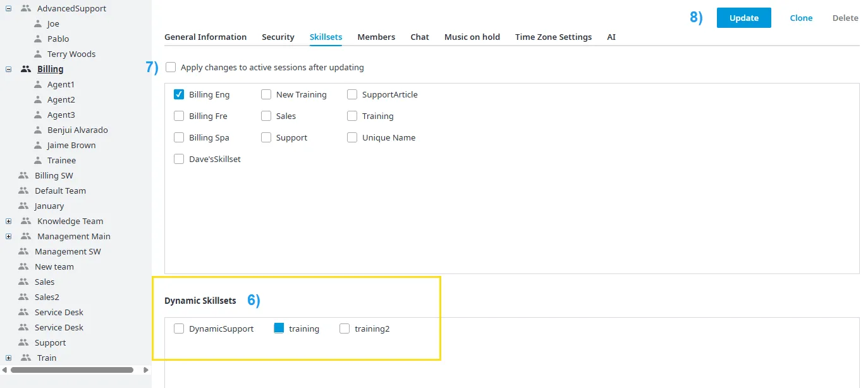The image size is (868, 388).
Task: Click the user icon beside Jaime Brown
Action: [39, 145]
